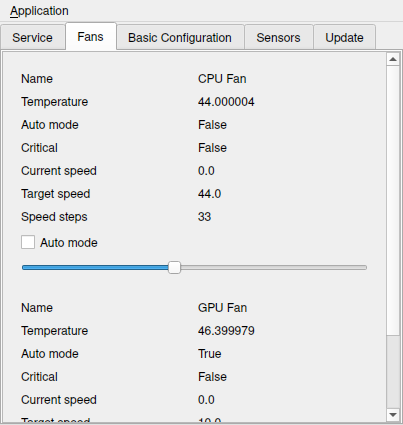
Task: Open the Application menu
Action: [x=39, y=11]
